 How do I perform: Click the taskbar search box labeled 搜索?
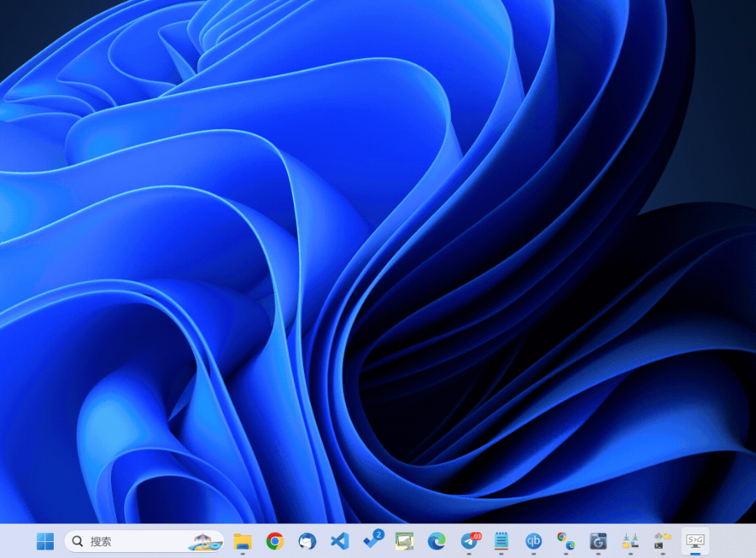click(x=144, y=541)
